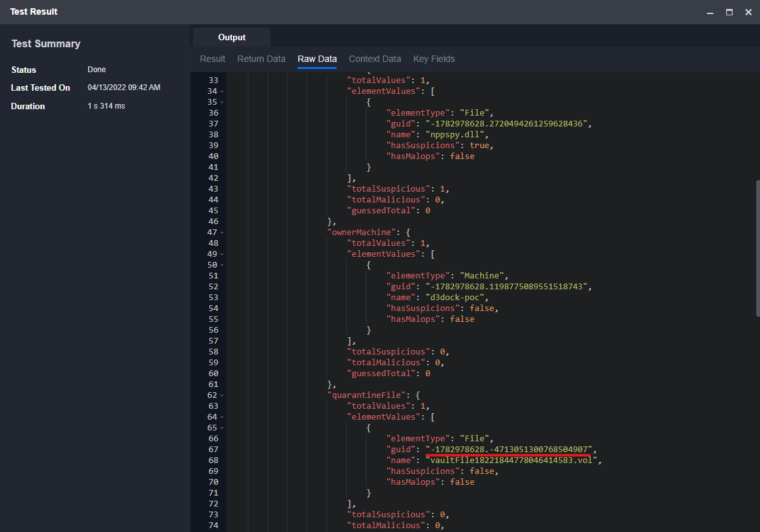This screenshot has height=532, width=760.
Task: Collapse the ownerMachine block at line 47
Action: pos(222,232)
